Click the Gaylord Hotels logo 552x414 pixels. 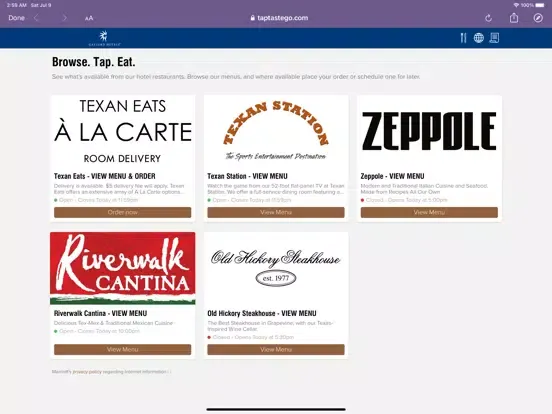click(x=104, y=38)
